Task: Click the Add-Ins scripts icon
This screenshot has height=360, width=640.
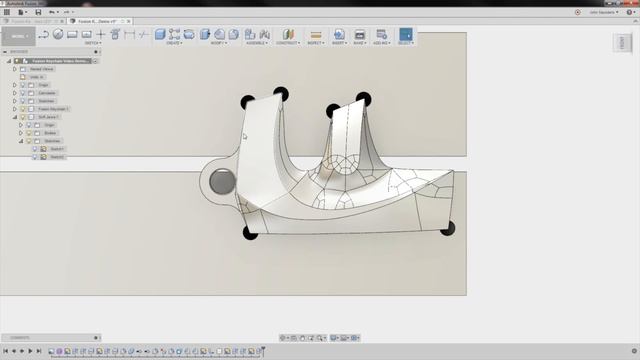Action: point(381,34)
